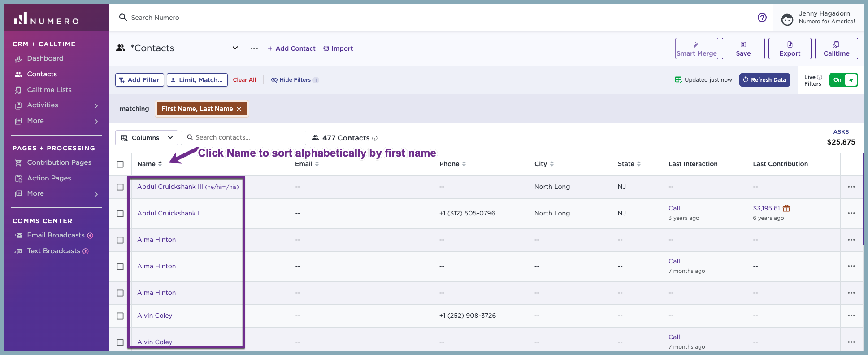Click the Calltime Lists sidebar icon
The width and height of the screenshot is (868, 355).
[18, 90]
